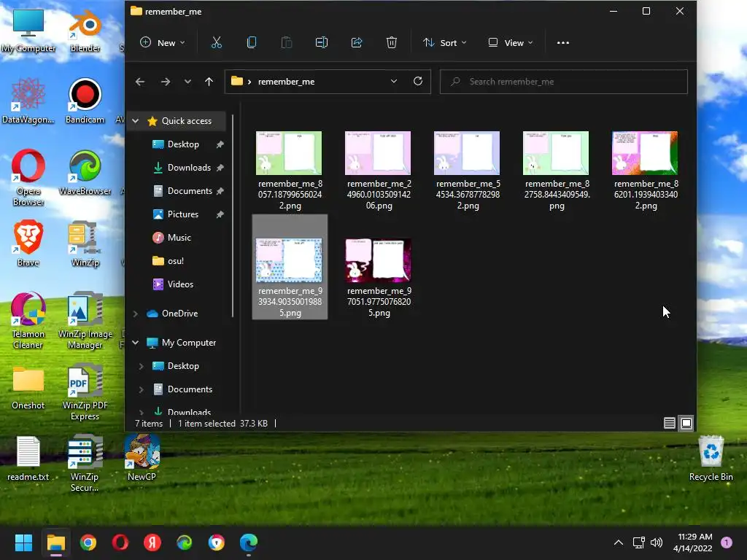Select file remember_me_93934.90350019885.png

[x=290, y=267]
